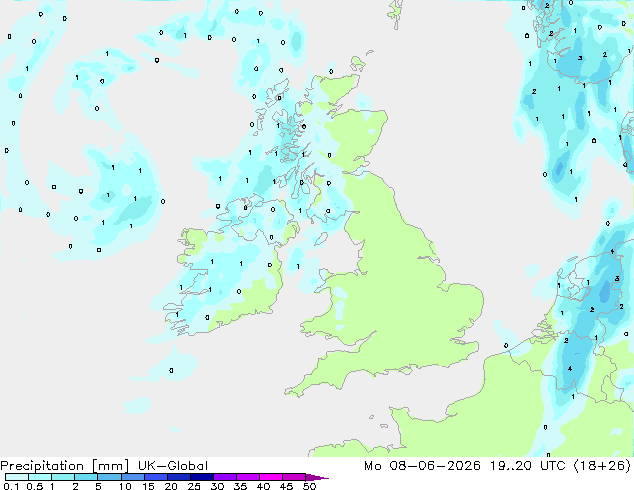
Task: Click the 5–10 mm legend swatch
Action: 110,477
